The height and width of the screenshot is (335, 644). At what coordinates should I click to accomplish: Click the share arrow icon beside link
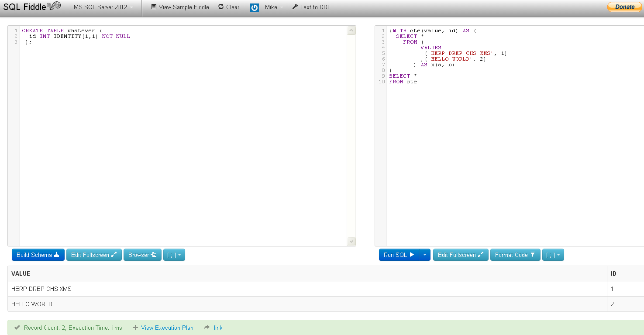[x=207, y=327]
